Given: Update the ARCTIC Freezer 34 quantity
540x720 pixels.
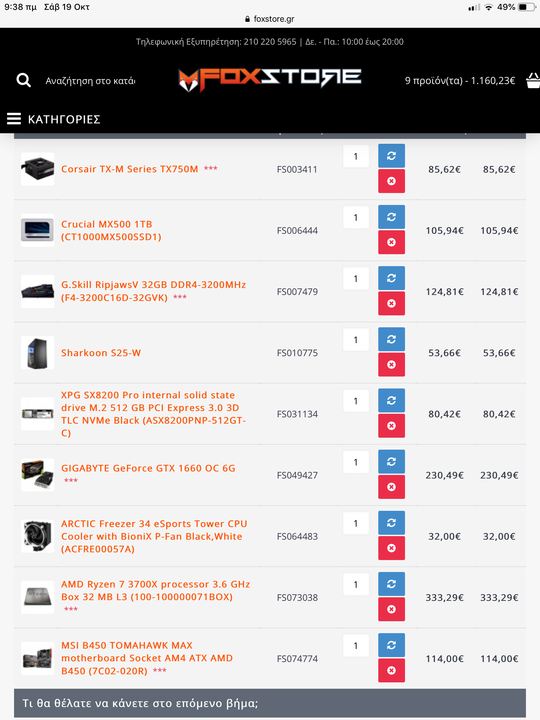Looking at the screenshot, I should tap(391, 523).
